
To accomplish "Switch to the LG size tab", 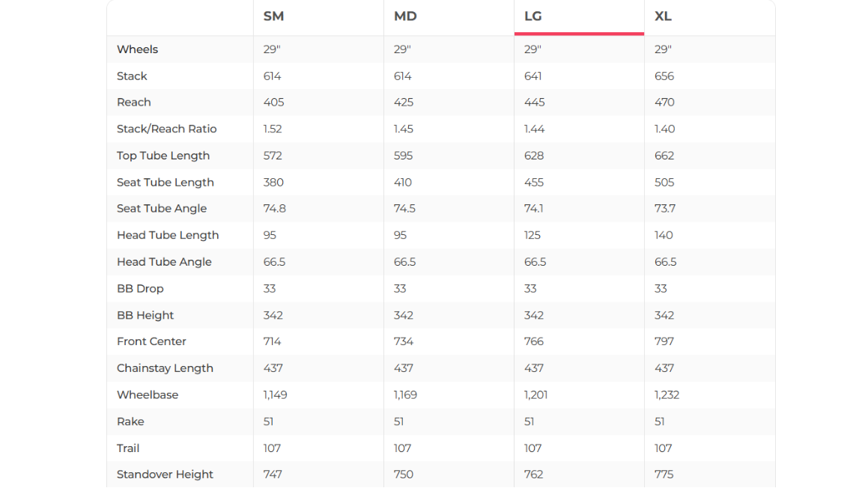I will pyautogui.click(x=533, y=16).
